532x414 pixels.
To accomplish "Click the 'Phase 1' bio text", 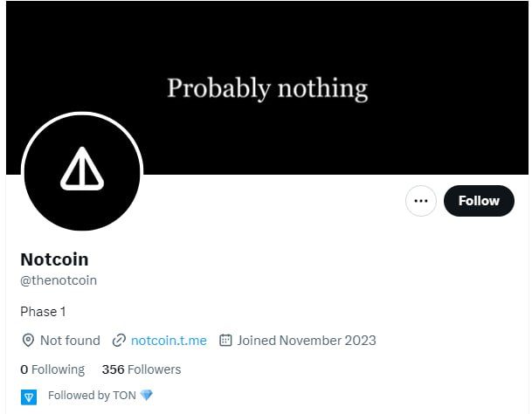I will (x=43, y=312).
